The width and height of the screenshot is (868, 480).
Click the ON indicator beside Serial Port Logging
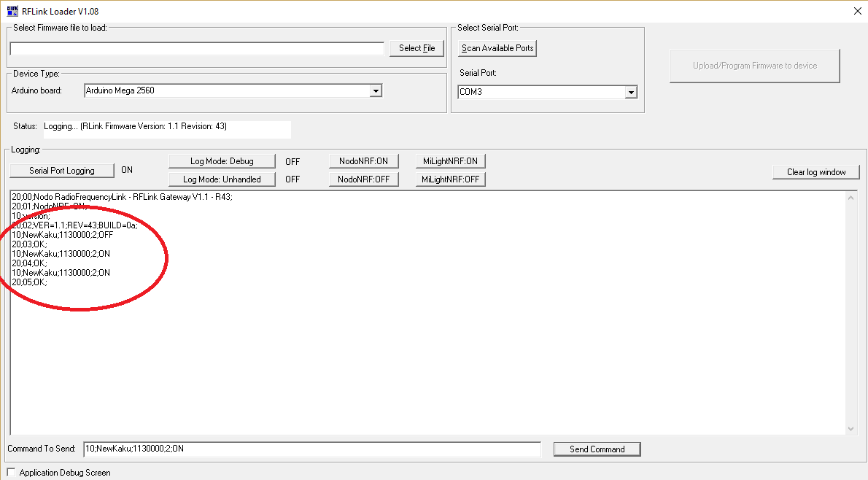click(x=127, y=170)
